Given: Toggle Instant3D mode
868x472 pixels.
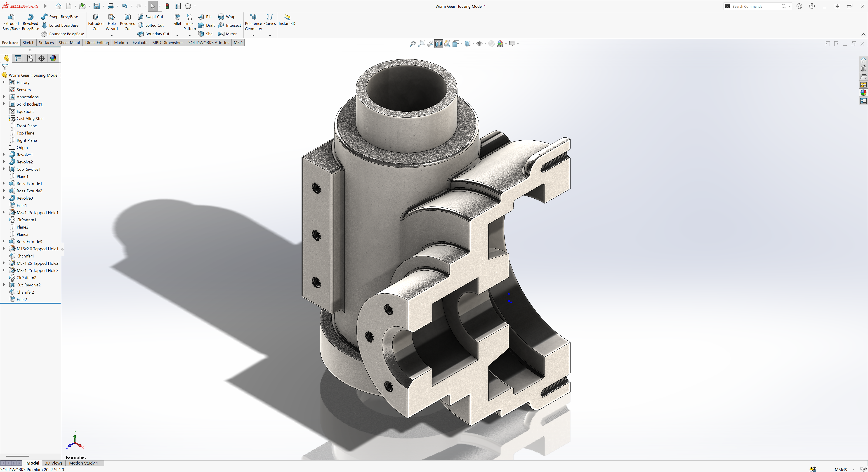Looking at the screenshot, I should [x=287, y=19].
